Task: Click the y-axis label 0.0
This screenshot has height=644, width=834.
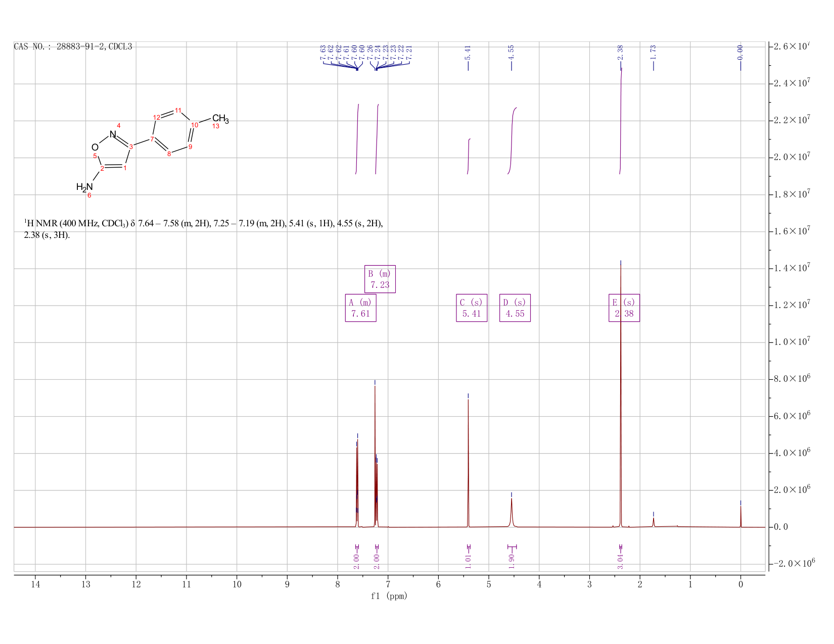Action: click(x=780, y=527)
